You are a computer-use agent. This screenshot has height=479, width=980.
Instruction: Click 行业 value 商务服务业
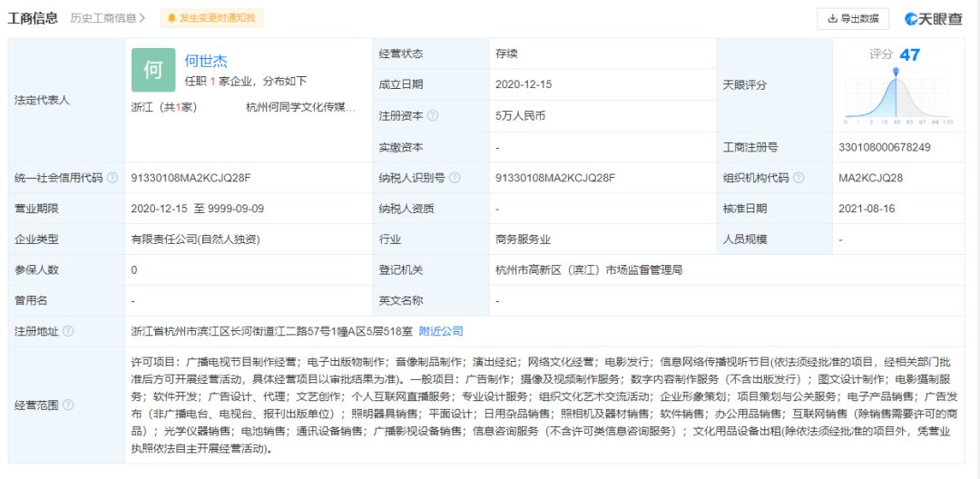(x=524, y=239)
